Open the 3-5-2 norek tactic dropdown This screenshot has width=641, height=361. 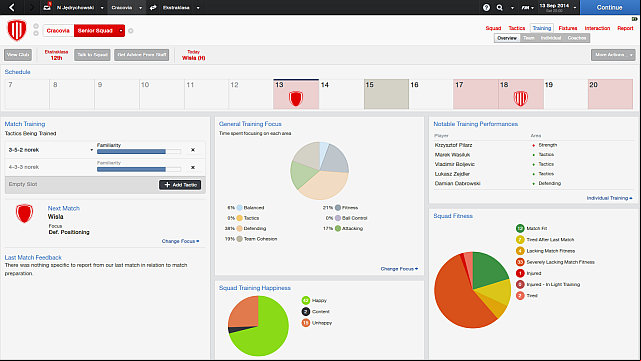click(92, 150)
